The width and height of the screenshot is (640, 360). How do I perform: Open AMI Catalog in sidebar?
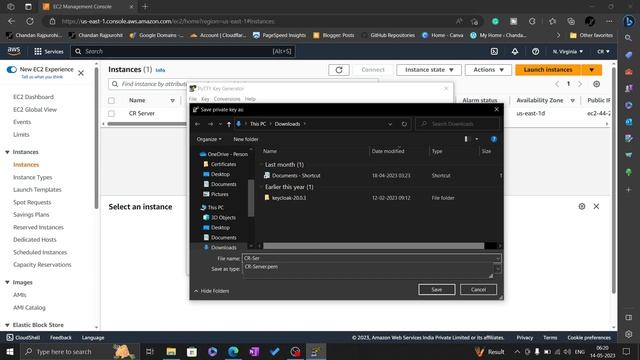(x=29, y=307)
